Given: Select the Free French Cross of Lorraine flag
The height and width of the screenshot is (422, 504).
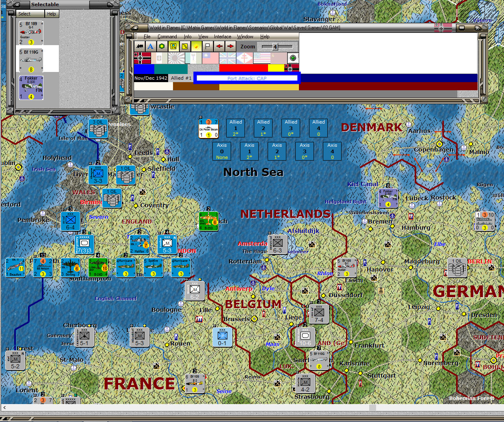Looking at the screenshot, I should 244,58.
